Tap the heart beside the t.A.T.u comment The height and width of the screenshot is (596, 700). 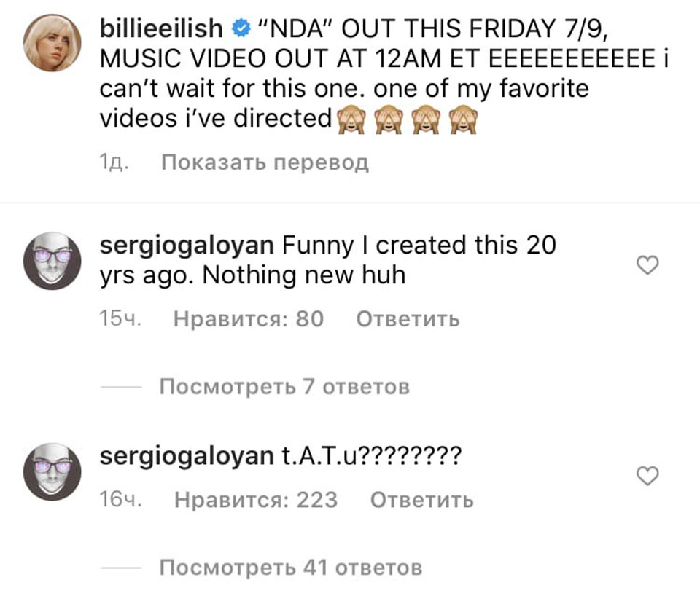[x=647, y=476]
